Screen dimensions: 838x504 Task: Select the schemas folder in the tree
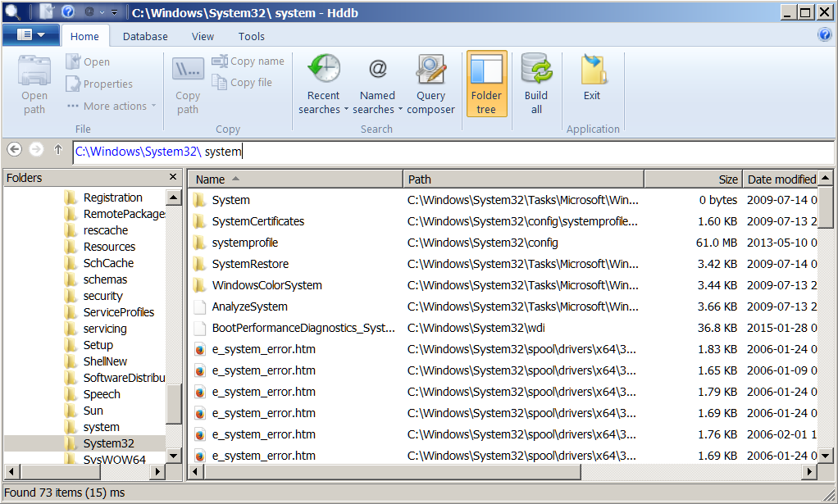pyautogui.click(x=105, y=279)
